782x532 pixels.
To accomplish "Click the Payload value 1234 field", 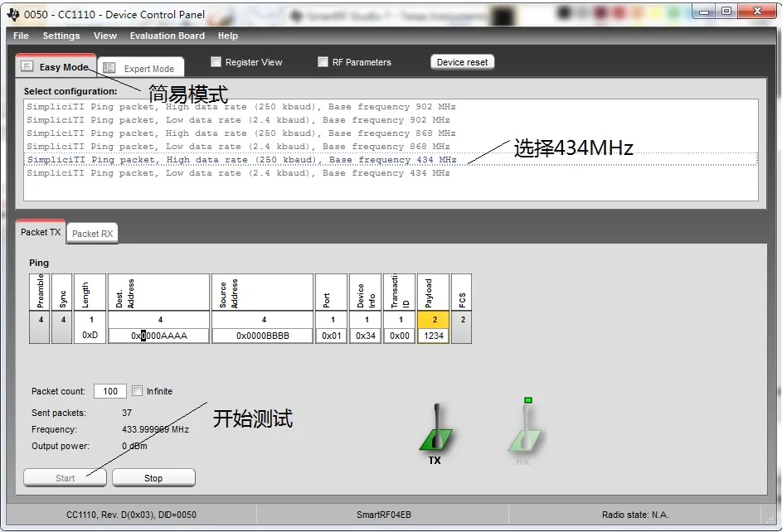I will click(x=434, y=336).
